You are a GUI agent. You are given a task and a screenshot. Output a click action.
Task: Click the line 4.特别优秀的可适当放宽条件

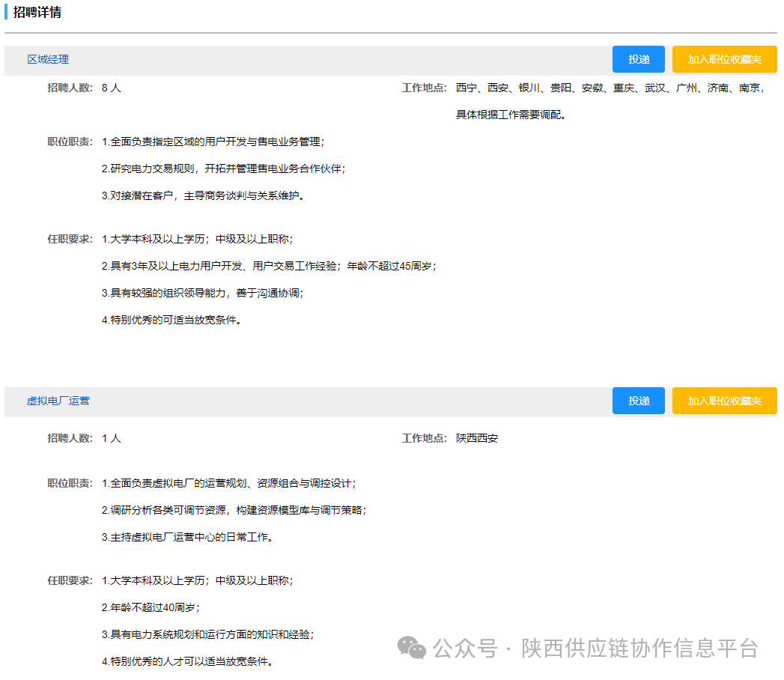point(171,320)
